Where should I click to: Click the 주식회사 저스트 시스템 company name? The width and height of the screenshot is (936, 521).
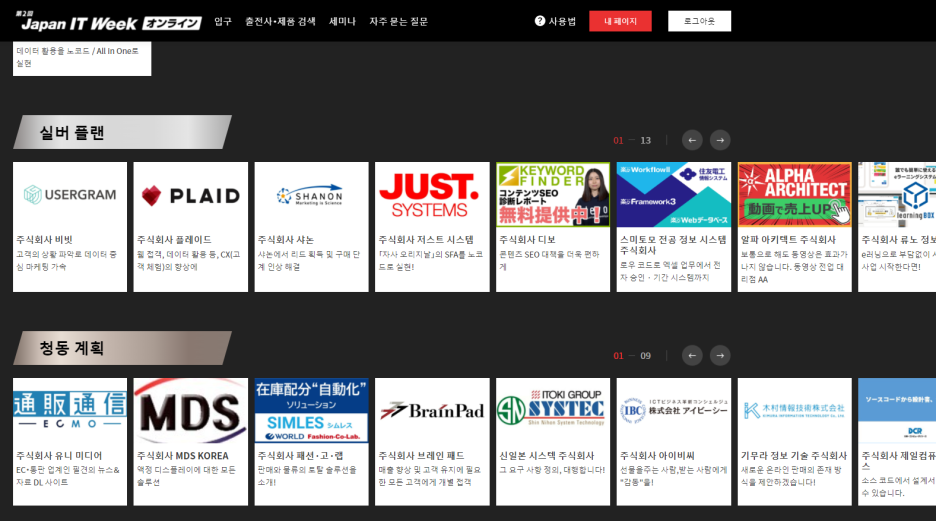point(426,240)
